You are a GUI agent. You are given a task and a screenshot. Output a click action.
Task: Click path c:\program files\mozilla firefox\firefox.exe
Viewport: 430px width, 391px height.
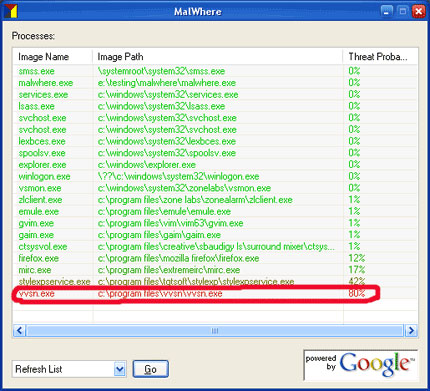(x=178, y=258)
